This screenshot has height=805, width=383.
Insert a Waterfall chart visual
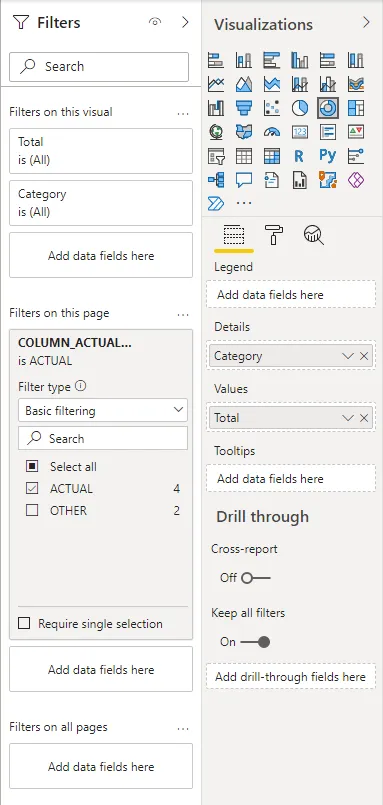point(216,108)
